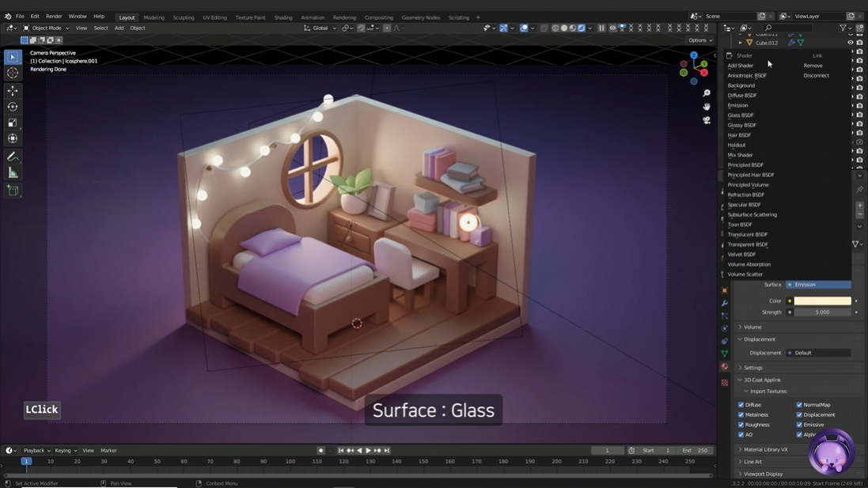Image resolution: width=868 pixels, height=488 pixels.
Task: Open the Surface Emission shader button
Action: pos(818,285)
